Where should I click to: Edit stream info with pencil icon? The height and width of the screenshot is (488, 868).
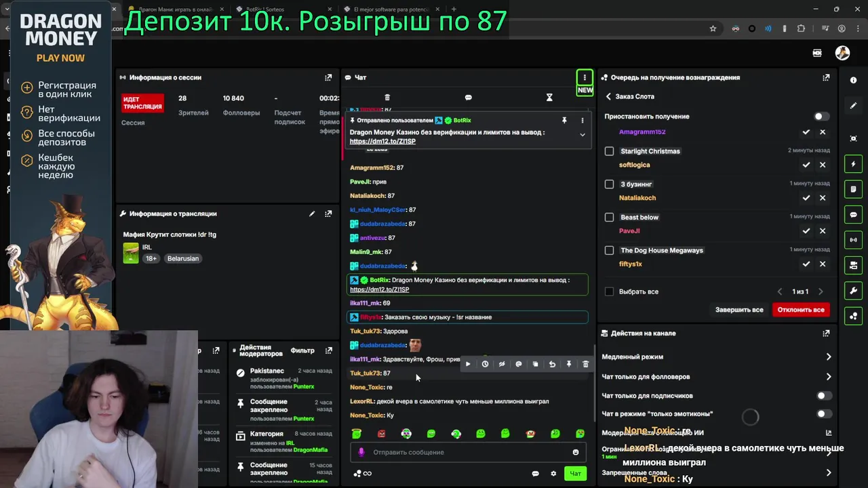coord(312,213)
